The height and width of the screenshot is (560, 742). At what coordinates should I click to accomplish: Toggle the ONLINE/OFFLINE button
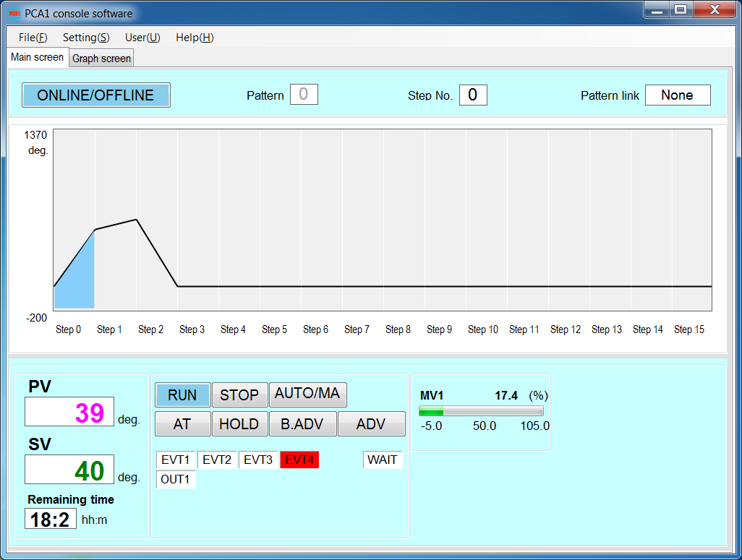[x=96, y=95]
